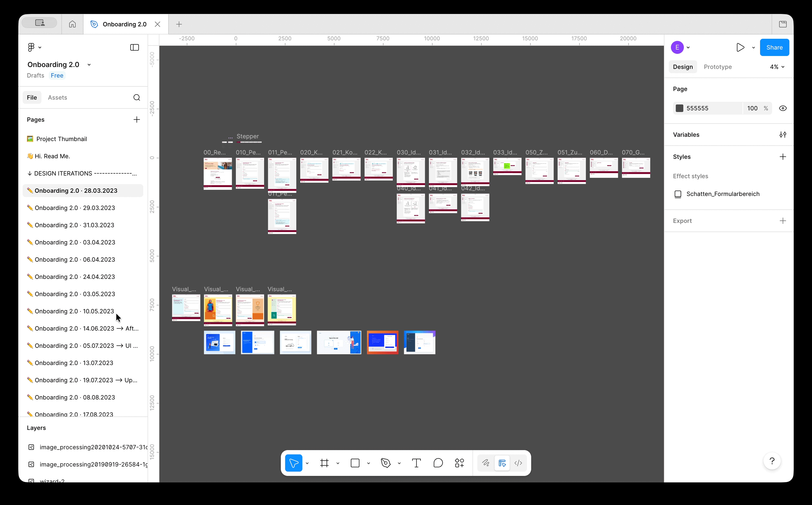Image resolution: width=812 pixels, height=505 pixels.
Task: Toggle page fill visibility with the eye icon
Action: tap(783, 108)
